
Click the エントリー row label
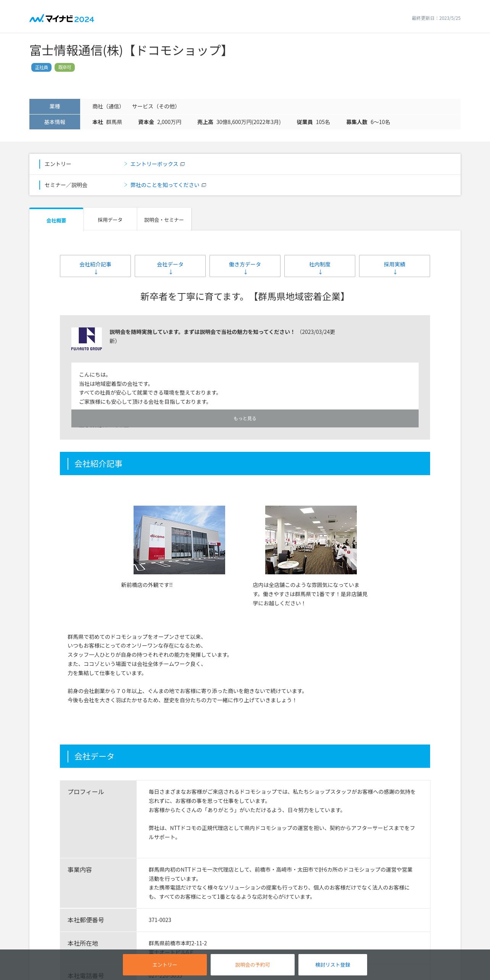58,164
